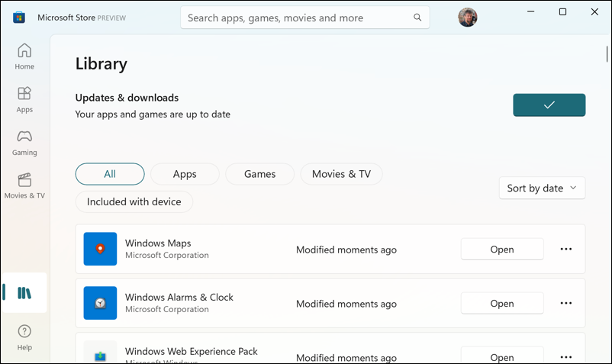Open more options for Alarms & Clock
Screen dimensions: 612x364
(x=566, y=303)
